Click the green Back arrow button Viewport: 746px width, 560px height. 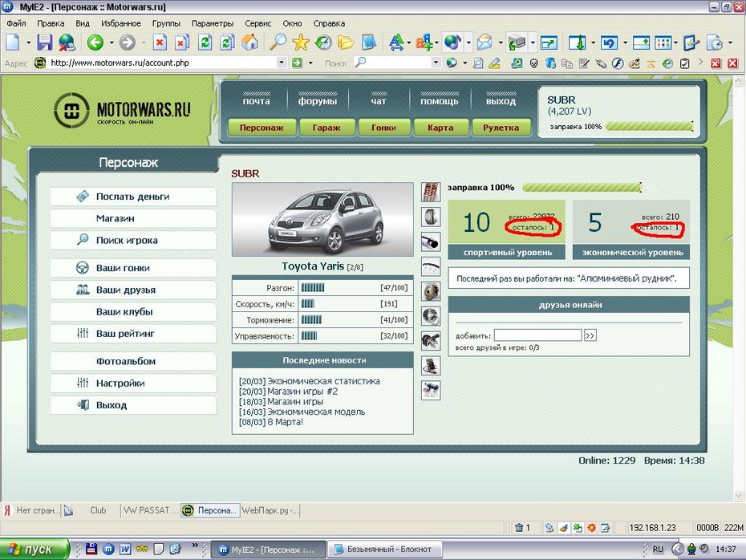pos(95,43)
